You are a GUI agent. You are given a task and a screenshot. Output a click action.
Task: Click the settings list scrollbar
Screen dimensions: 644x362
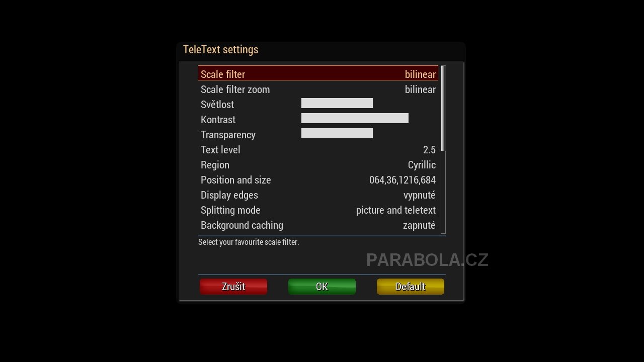click(443, 149)
